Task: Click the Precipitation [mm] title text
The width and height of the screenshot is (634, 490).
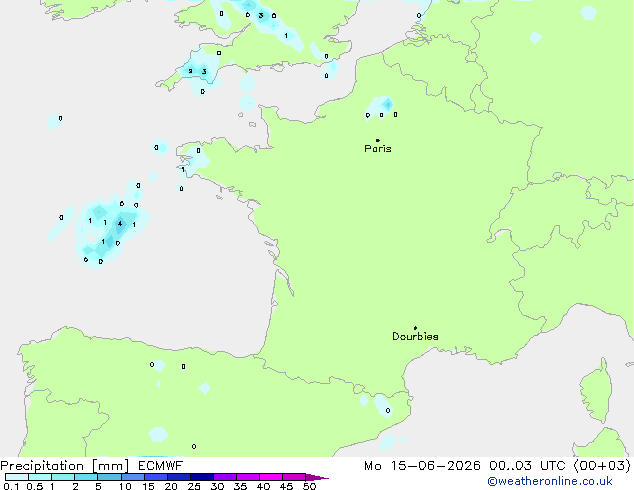Action: point(65,466)
